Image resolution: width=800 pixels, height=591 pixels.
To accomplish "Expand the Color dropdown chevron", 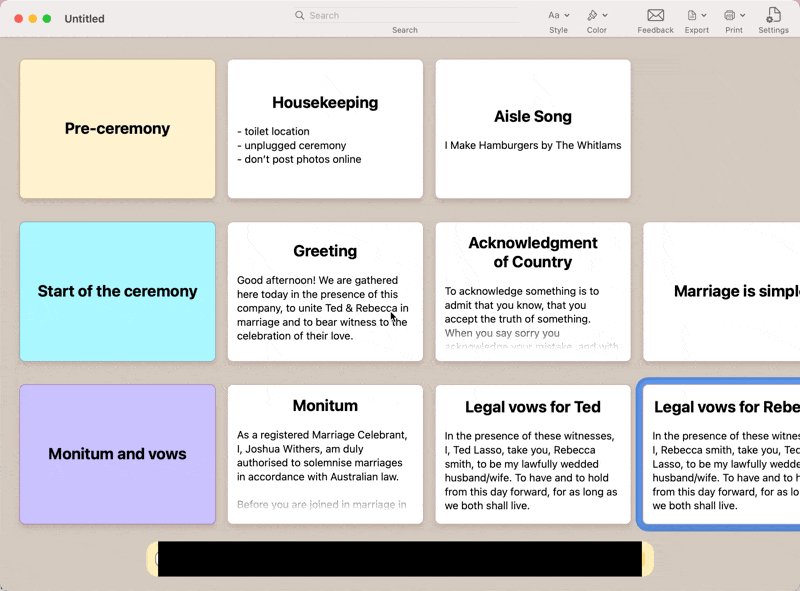I will click(x=605, y=15).
